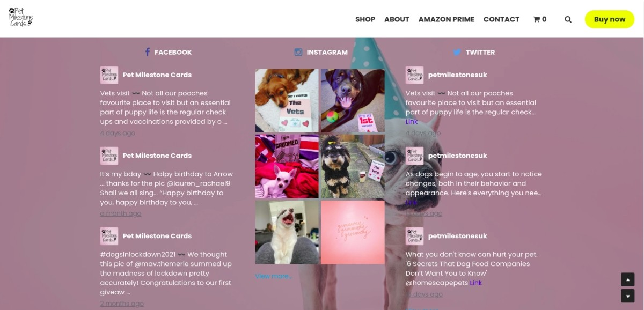
Task: Click the yellow Buy now button
Action: (x=610, y=19)
